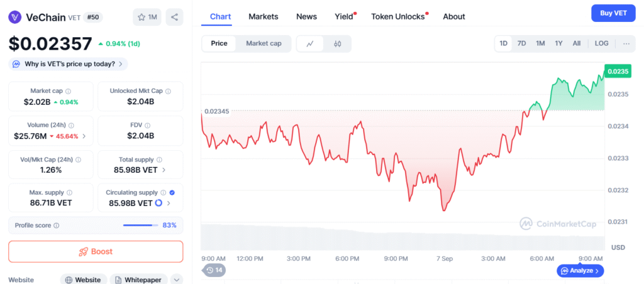
Task: Set chart range to 1M
Action: coord(540,43)
